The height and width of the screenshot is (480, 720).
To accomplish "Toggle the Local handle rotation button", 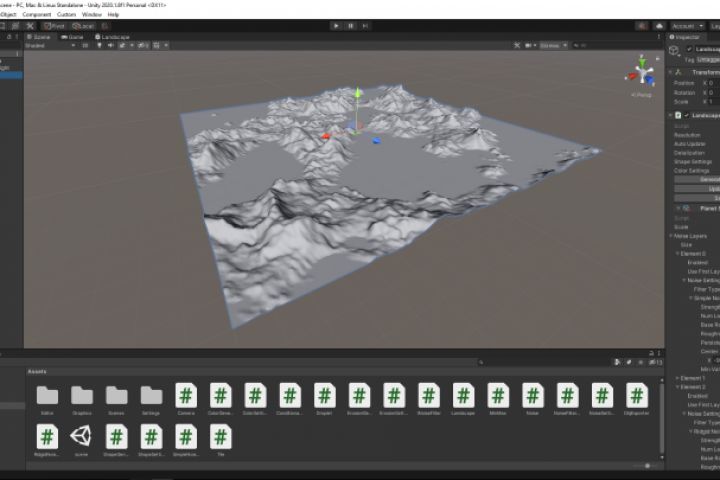I will click(84, 26).
